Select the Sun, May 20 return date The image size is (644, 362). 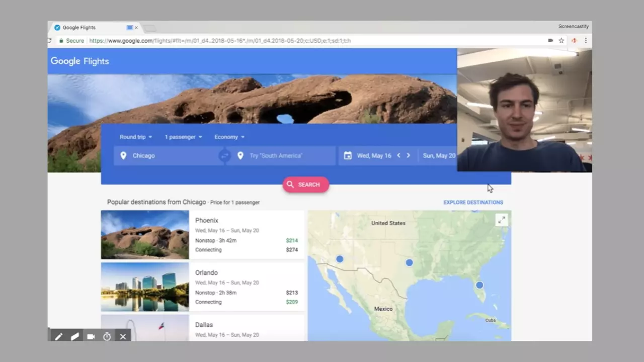pos(439,156)
